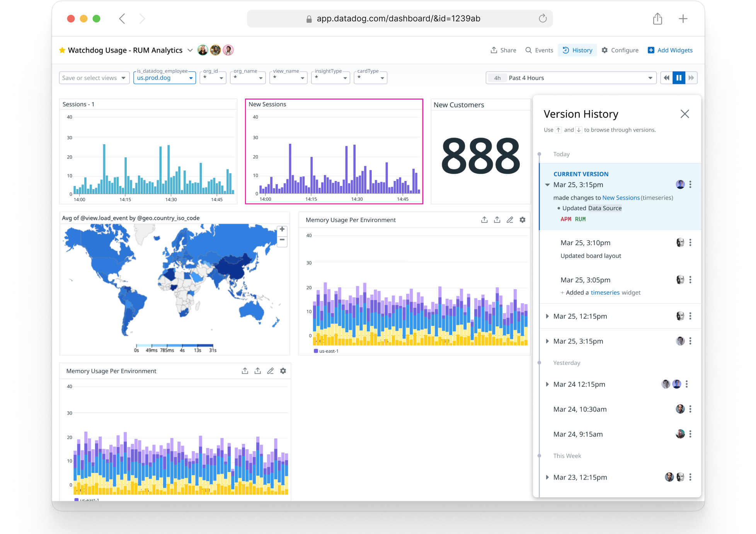The width and height of the screenshot is (756, 534).
Task: Click the yellow favorite star icon
Action: pyautogui.click(x=62, y=50)
